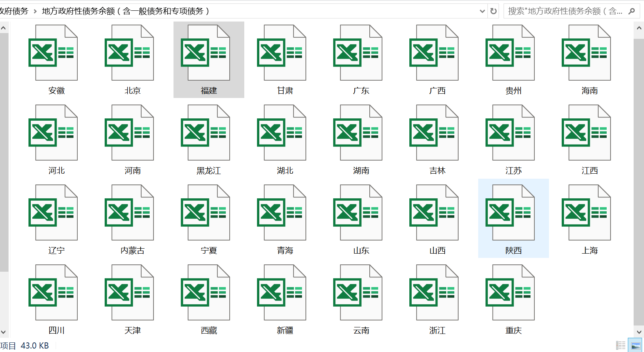The width and height of the screenshot is (644, 352).
Task: Select the 吉林 Excel file icon
Action: coord(434,133)
